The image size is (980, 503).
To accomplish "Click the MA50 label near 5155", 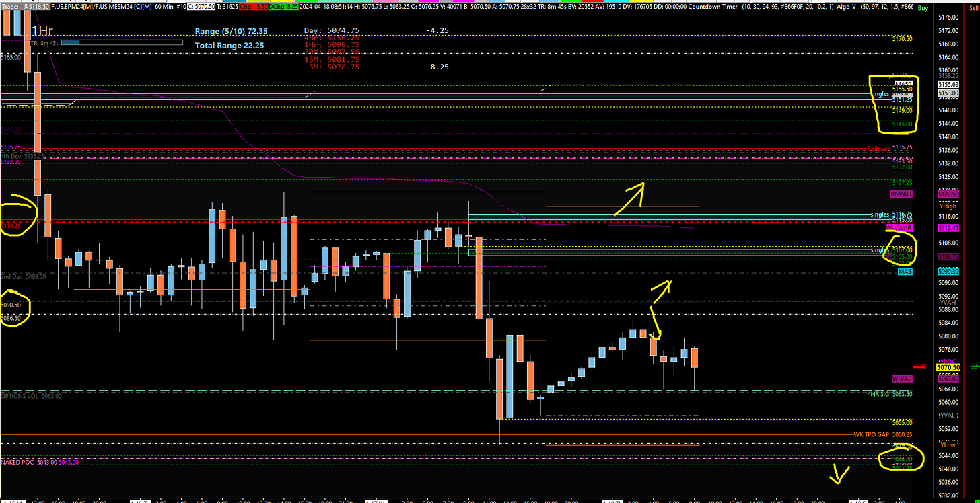I will [x=903, y=83].
